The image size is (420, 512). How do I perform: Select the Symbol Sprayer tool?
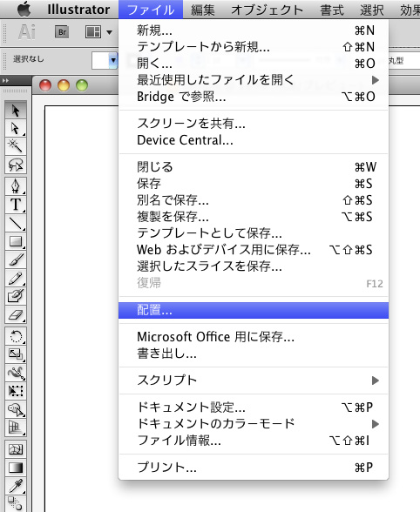pos(16,409)
